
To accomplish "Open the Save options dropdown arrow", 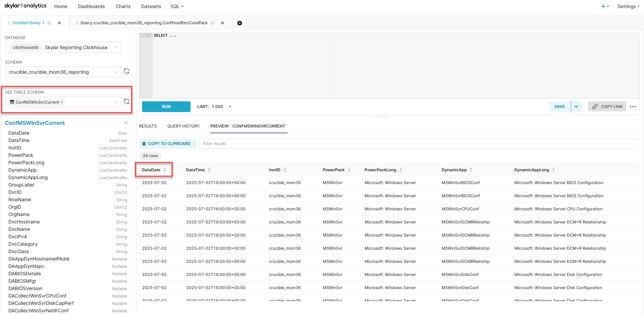I will tap(576, 107).
